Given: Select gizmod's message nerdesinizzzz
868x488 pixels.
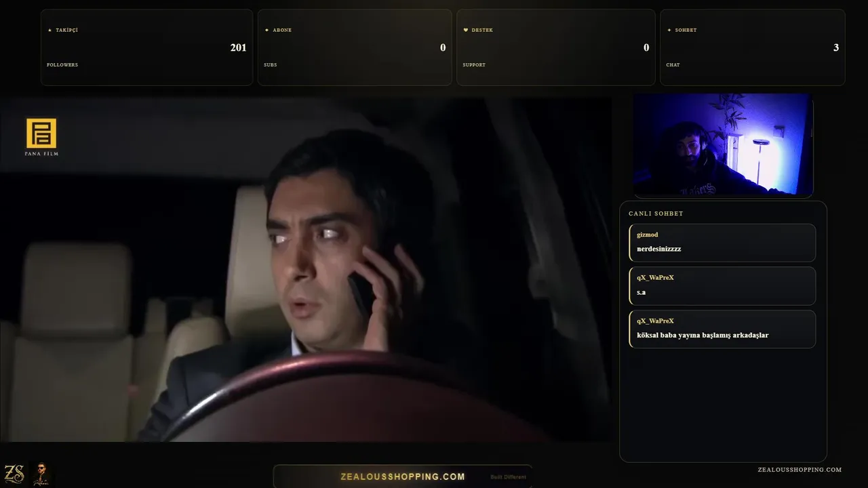Looking at the screenshot, I should click(x=722, y=243).
